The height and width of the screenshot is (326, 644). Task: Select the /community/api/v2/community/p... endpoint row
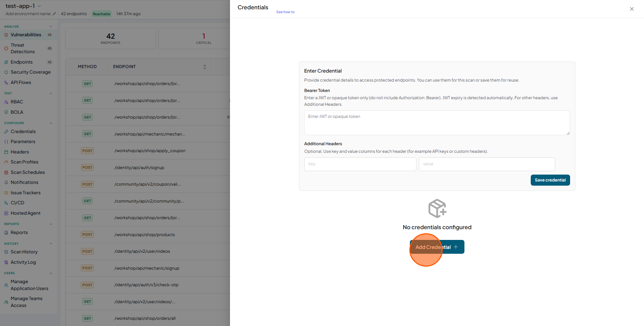point(148,201)
